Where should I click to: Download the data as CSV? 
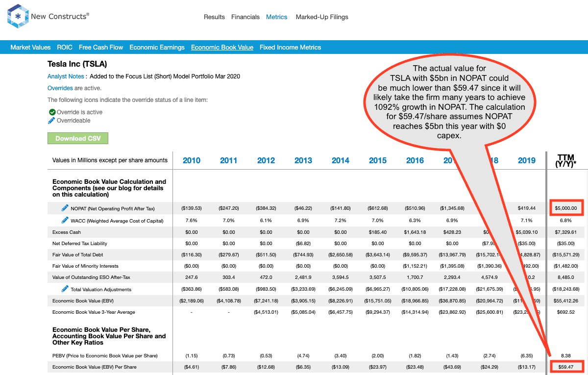click(78, 138)
